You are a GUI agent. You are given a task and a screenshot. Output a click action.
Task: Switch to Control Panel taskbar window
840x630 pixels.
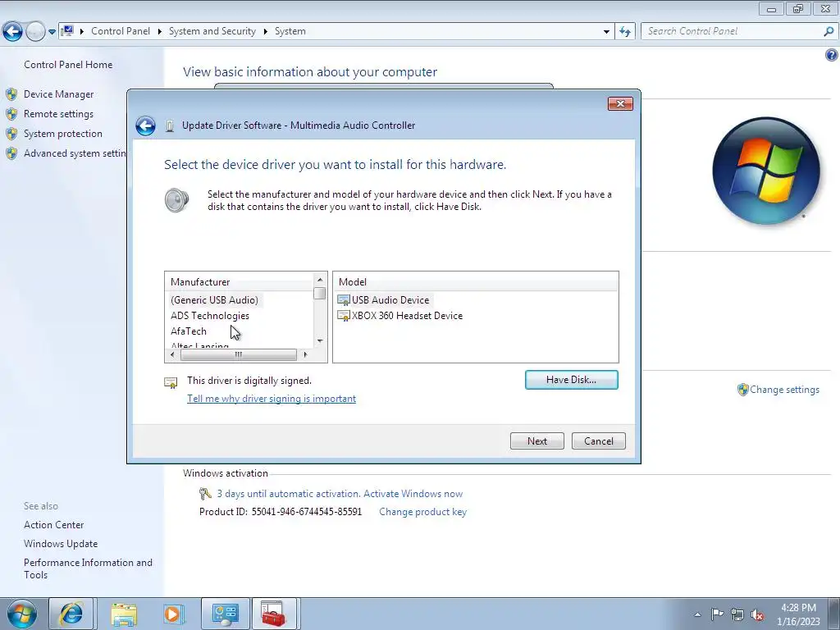click(x=225, y=614)
